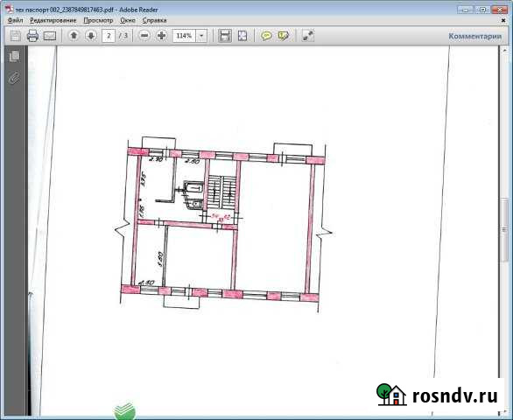Go to previous page arrow
Viewport: 513px width, 420px height.
pyautogui.click(x=74, y=35)
